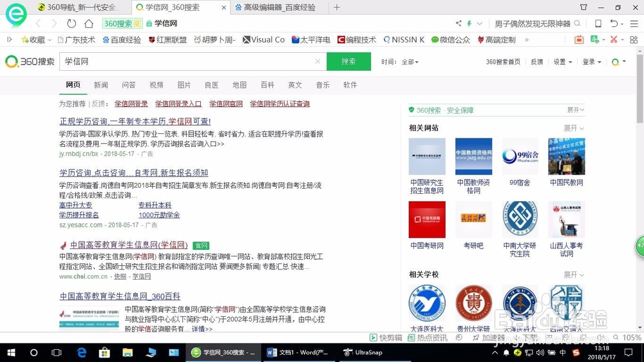Screen dimensions: 644x362
Task: Click the orange TV extension icon
Action: click(579, 39)
